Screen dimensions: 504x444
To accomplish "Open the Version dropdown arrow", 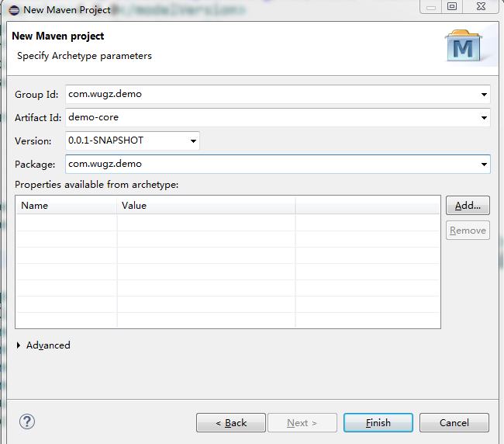I will [x=193, y=141].
